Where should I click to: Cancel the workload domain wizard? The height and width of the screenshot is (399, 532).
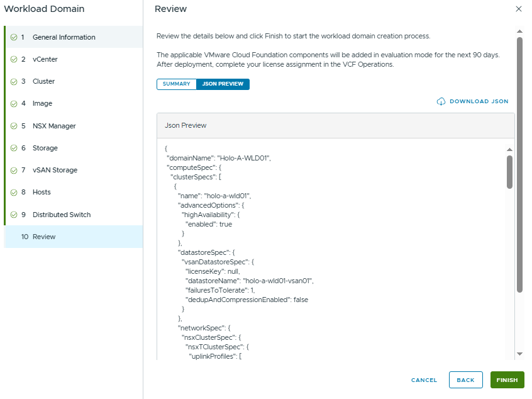click(424, 380)
